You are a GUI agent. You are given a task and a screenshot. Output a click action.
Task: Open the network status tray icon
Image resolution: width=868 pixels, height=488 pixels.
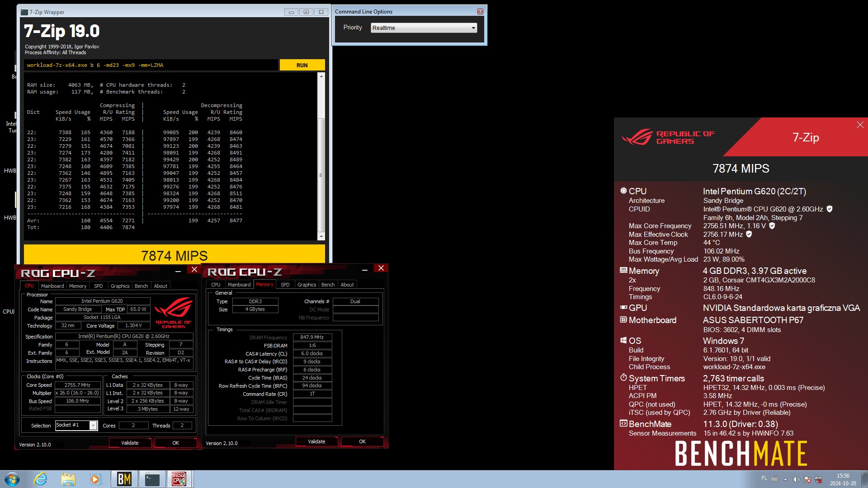(x=818, y=479)
